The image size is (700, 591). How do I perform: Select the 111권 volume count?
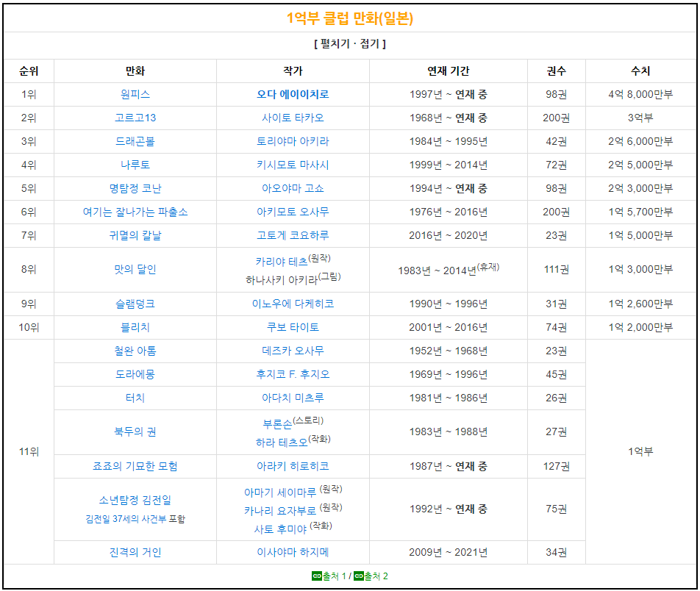pyautogui.click(x=556, y=269)
